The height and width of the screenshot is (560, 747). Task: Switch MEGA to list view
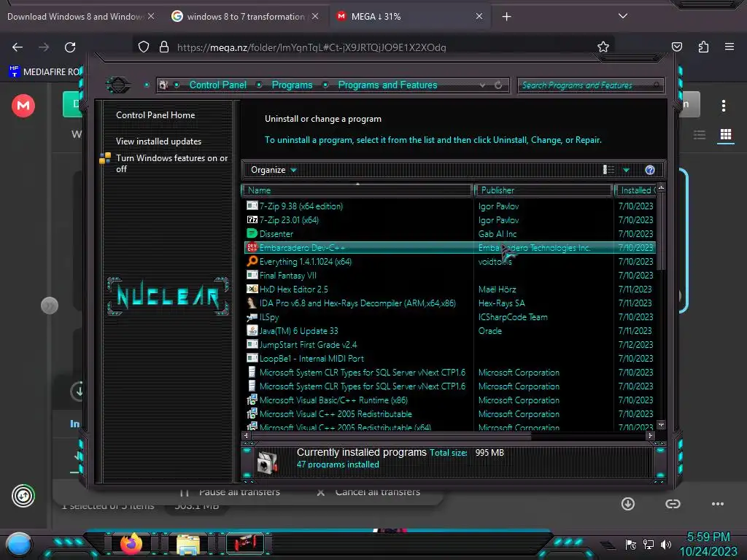pos(700,135)
